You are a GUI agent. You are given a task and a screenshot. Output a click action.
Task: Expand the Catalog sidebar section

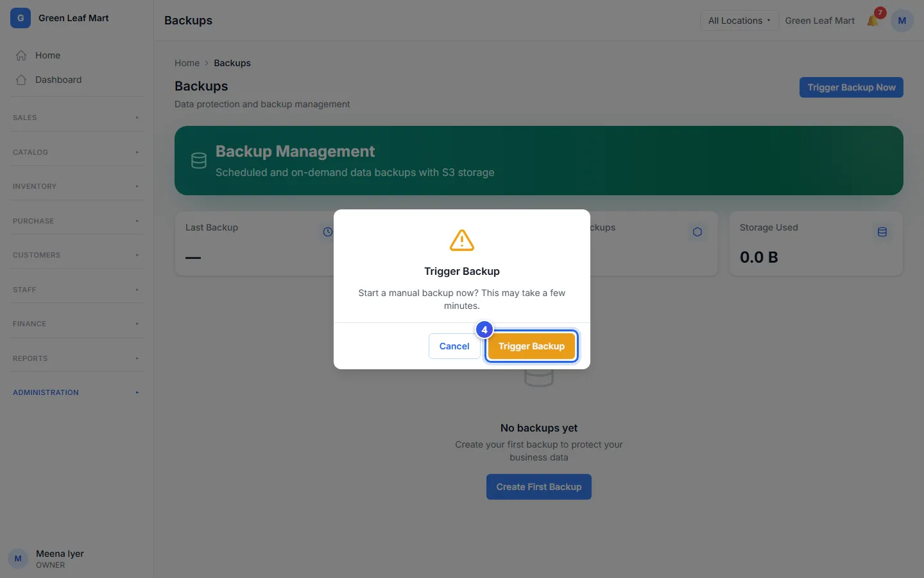(x=76, y=152)
